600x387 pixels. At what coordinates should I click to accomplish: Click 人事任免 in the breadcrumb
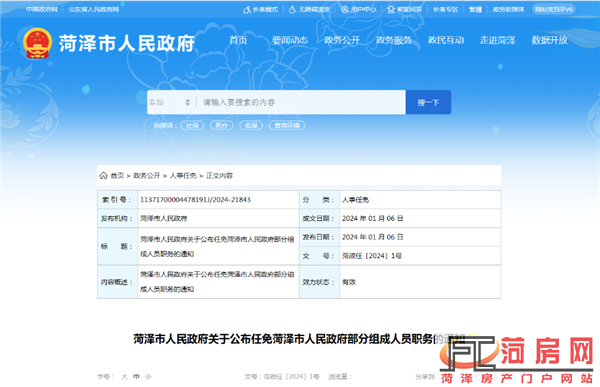(183, 175)
